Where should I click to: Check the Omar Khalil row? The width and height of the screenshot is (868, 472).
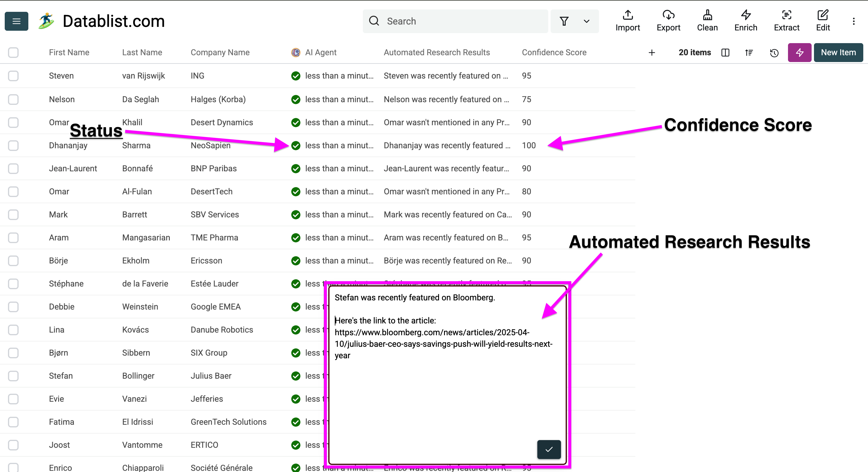(13, 122)
